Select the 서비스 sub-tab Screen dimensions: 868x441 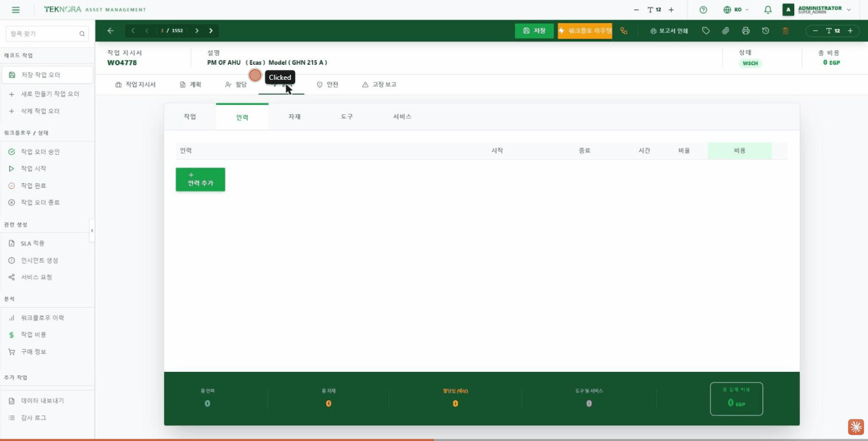[402, 117]
